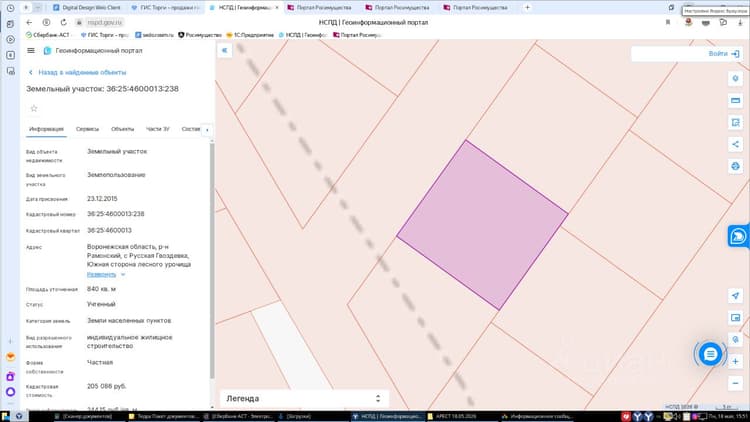Click the my location arrow icon
Viewport: 750px width, 422px height.
coord(735,296)
